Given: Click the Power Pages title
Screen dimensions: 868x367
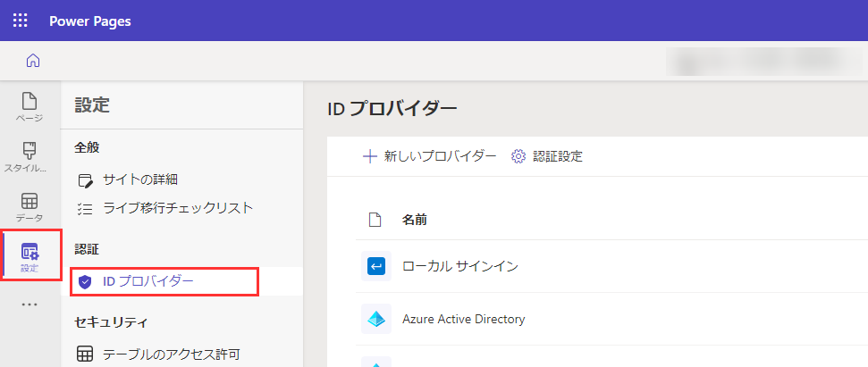Looking at the screenshot, I should (x=90, y=21).
